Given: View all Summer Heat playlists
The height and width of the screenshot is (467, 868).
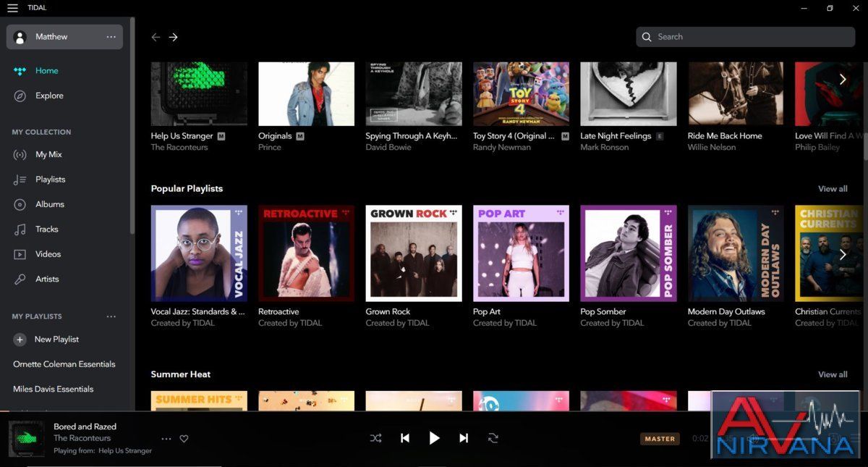Looking at the screenshot, I should pos(833,375).
